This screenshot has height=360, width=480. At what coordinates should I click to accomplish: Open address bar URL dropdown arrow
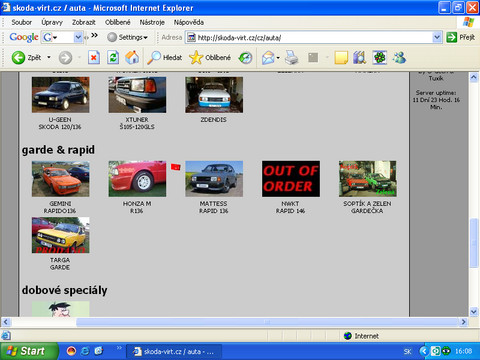(437, 37)
